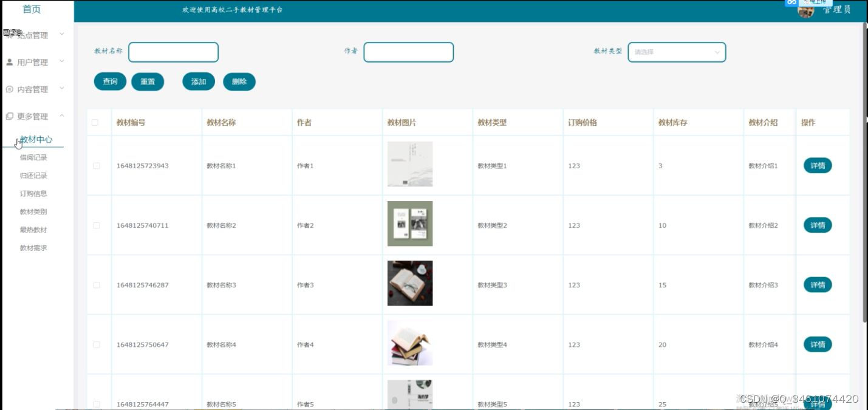
Task: Click the 重置 button
Action: pos(148,81)
